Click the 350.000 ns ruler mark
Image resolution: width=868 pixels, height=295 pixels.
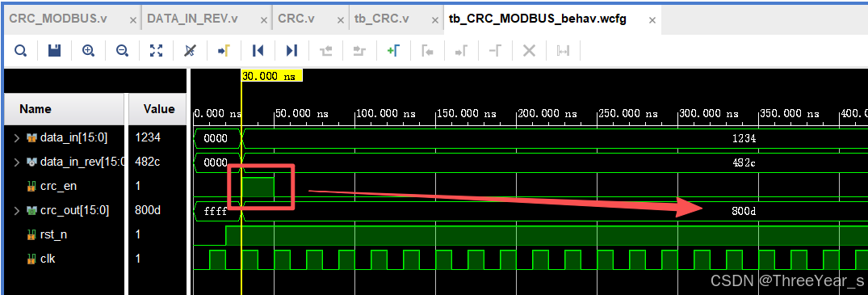pyautogui.click(x=790, y=114)
